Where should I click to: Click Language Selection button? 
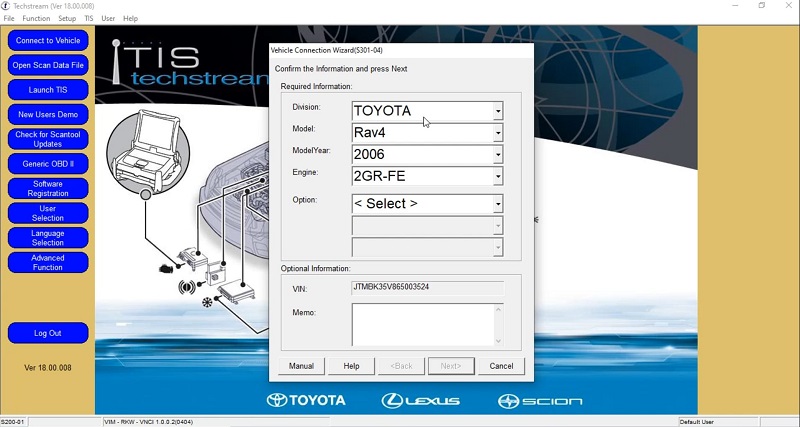pyautogui.click(x=48, y=238)
